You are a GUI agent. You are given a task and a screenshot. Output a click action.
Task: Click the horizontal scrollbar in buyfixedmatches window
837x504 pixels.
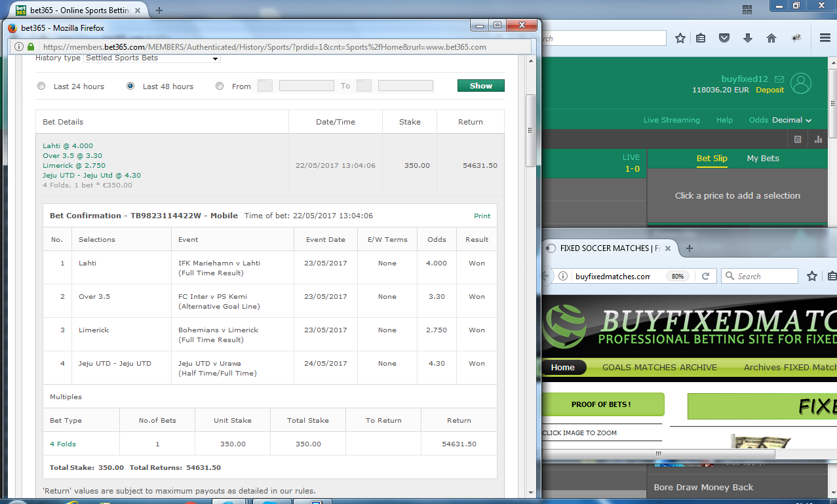pos(657,454)
